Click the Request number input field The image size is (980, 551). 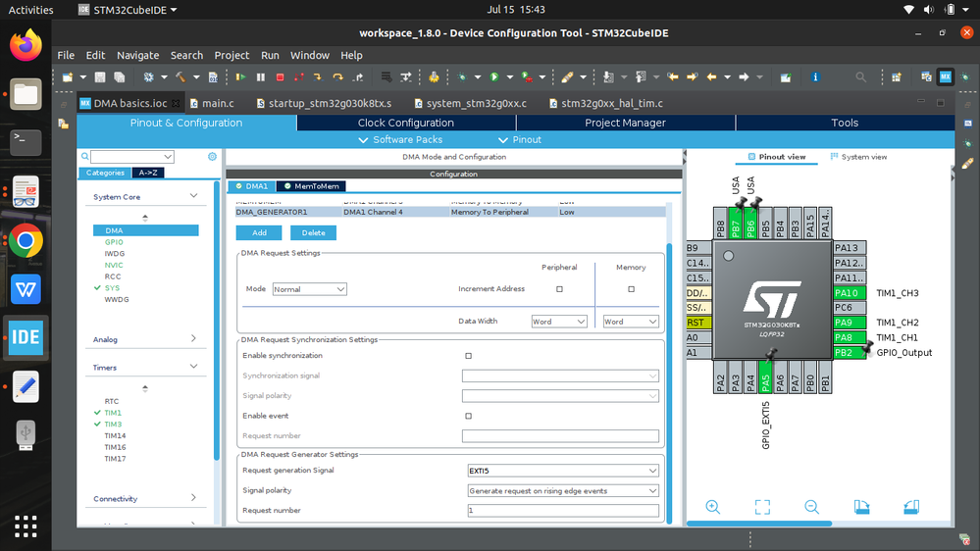(563, 511)
